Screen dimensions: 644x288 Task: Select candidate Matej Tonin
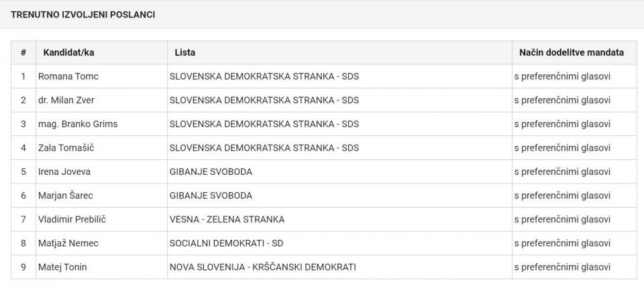62,267
